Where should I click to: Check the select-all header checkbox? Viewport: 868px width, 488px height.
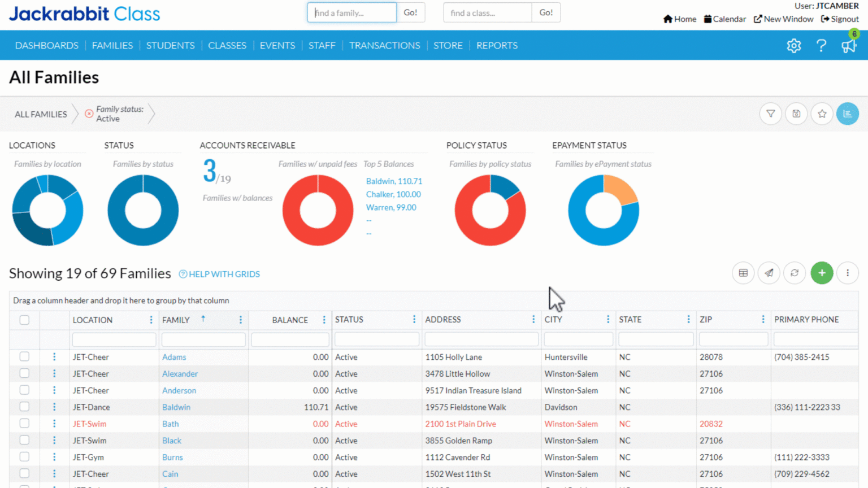click(x=24, y=320)
